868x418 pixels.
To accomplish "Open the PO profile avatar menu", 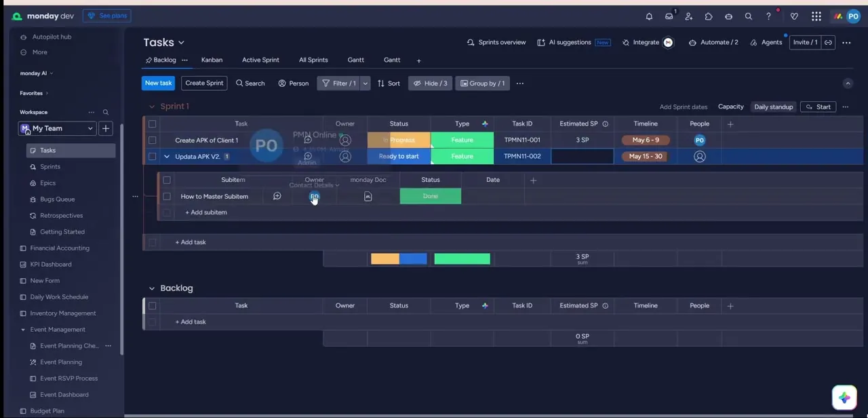I will click(853, 16).
